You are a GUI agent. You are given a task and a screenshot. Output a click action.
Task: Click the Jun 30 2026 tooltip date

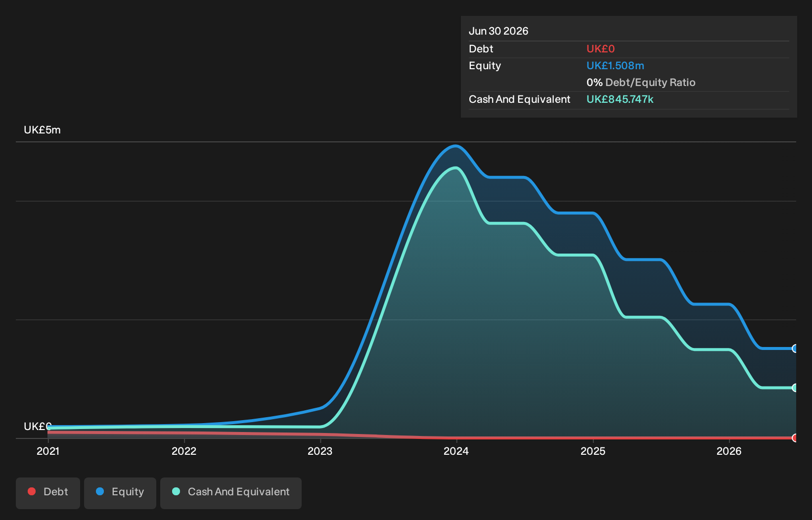[498, 31]
